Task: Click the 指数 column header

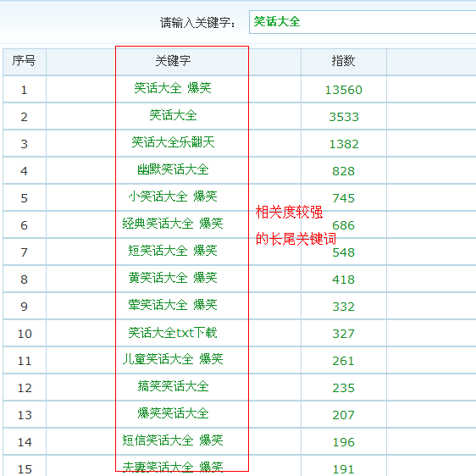Action: (x=343, y=61)
